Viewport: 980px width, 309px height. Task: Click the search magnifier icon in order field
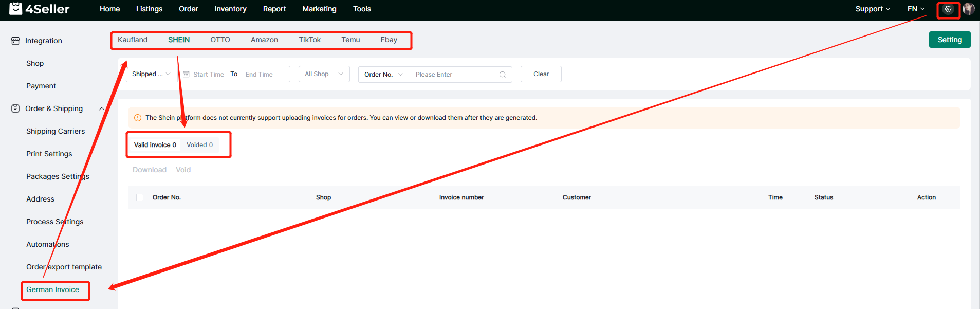click(x=502, y=75)
